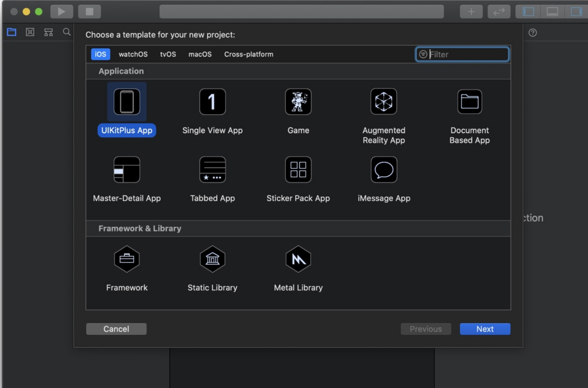Pick the Sticker Pack App grid icon
Viewport: 588px width, 388px height.
[298, 170]
